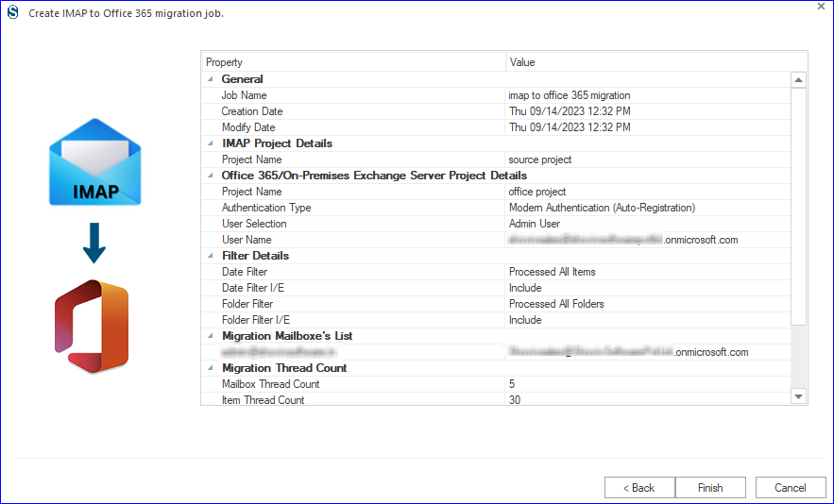Viewport: 834px width, 504px height.
Task: Select the Date Filter I/E row
Action: pyautogui.click(x=497, y=288)
